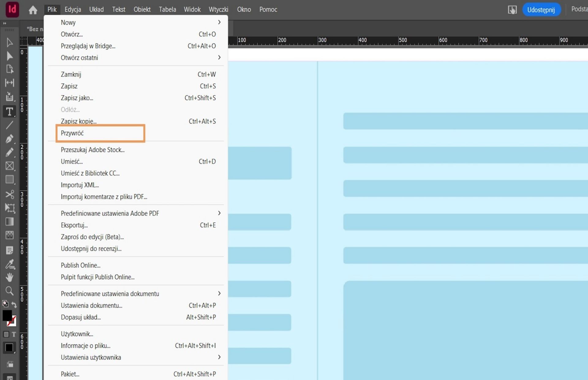Click Eksportuj... menu entry
The height and width of the screenshot is (380, 588).
point(74,225)
